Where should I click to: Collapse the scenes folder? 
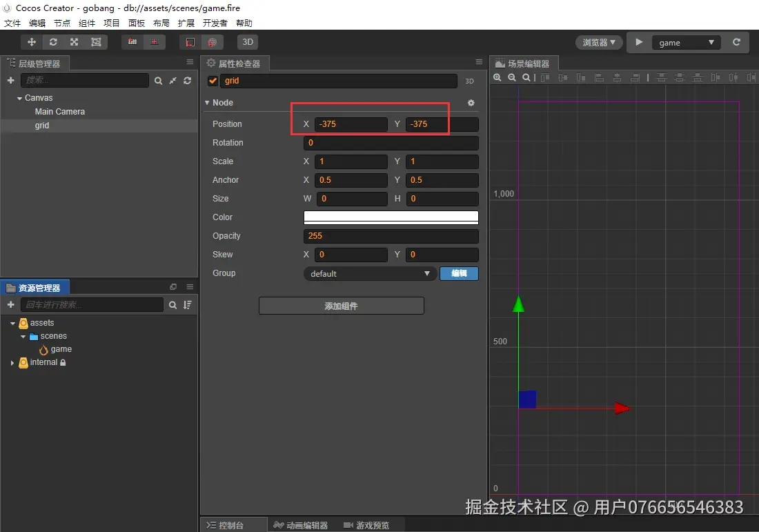(23, 337)
